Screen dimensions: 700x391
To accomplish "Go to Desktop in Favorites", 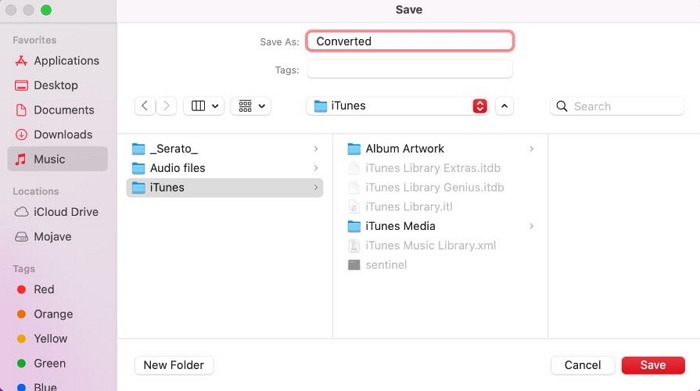I will (x=57, y=85).
